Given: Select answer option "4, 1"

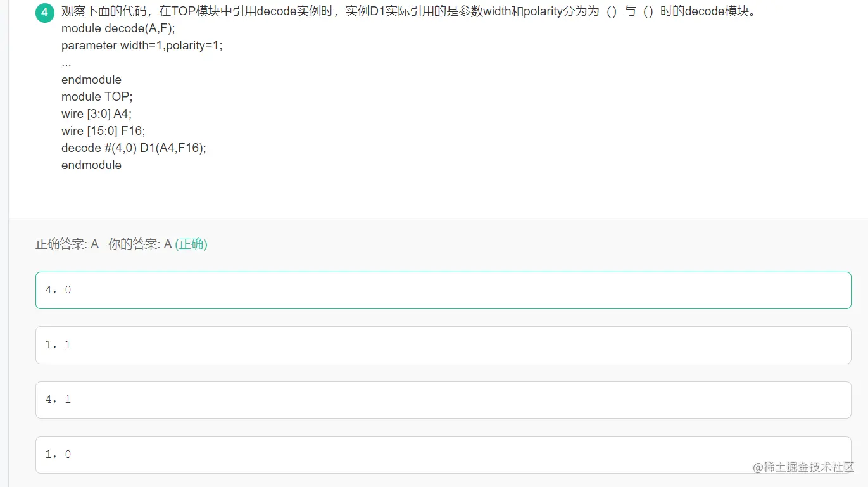Looking at the screenshot, I should pyautogui.click(x=443, y=400).
